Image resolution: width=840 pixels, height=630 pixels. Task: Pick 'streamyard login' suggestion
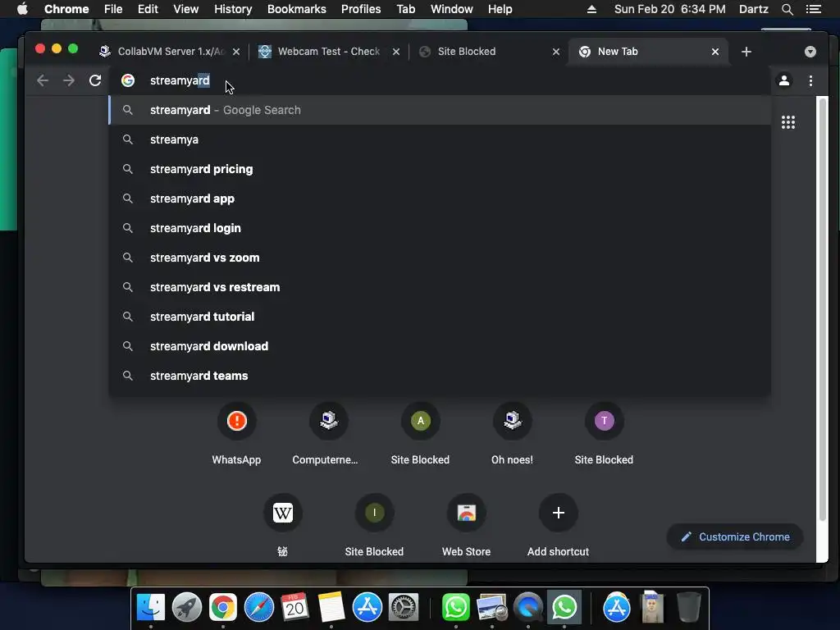(x=440, y=228)
